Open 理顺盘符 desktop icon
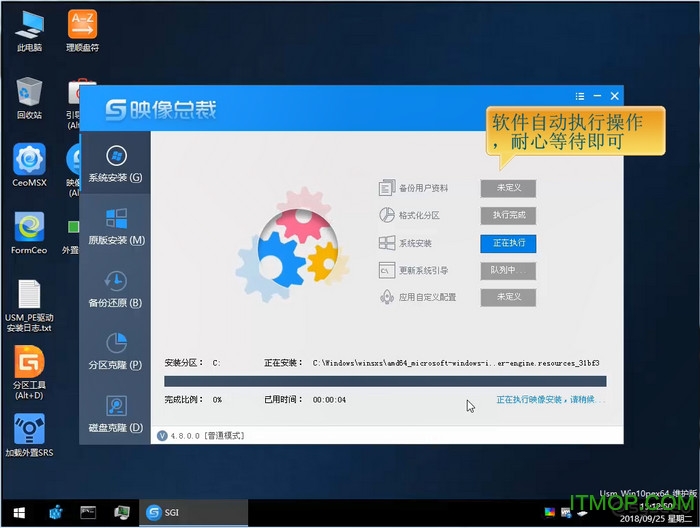Viewport: 700px width, 528px height. [x=83, y=31]
